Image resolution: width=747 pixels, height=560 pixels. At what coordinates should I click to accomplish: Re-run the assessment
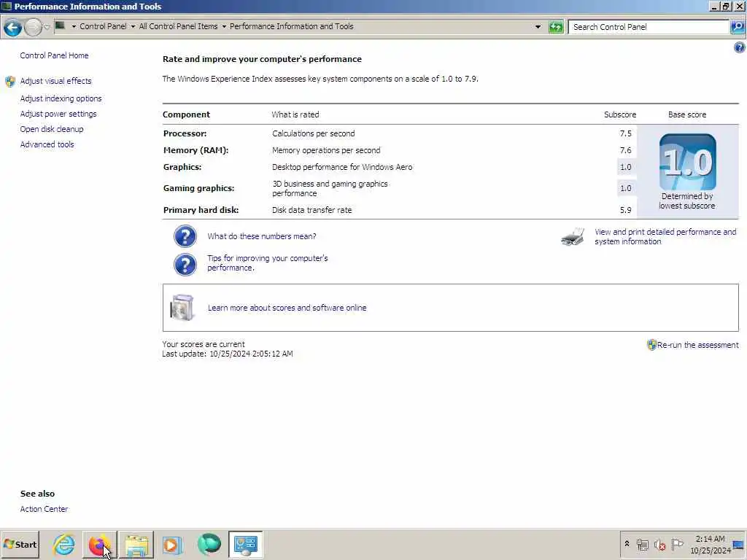[698, 345]
